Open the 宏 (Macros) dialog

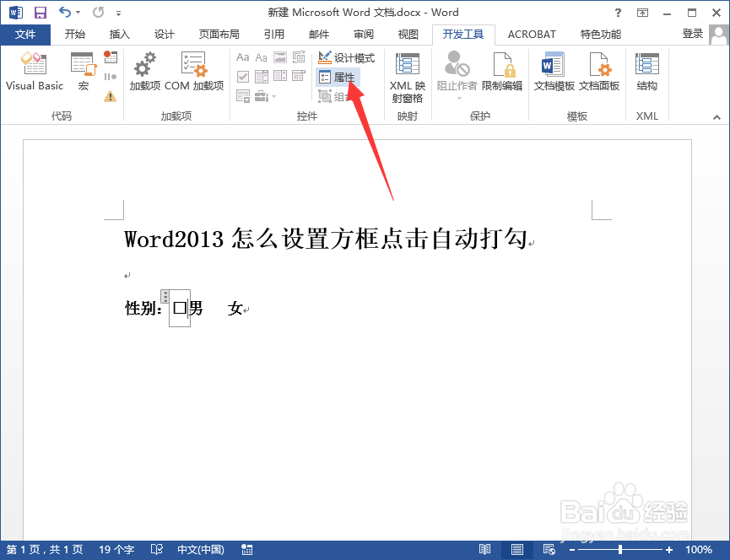point(84,71)
